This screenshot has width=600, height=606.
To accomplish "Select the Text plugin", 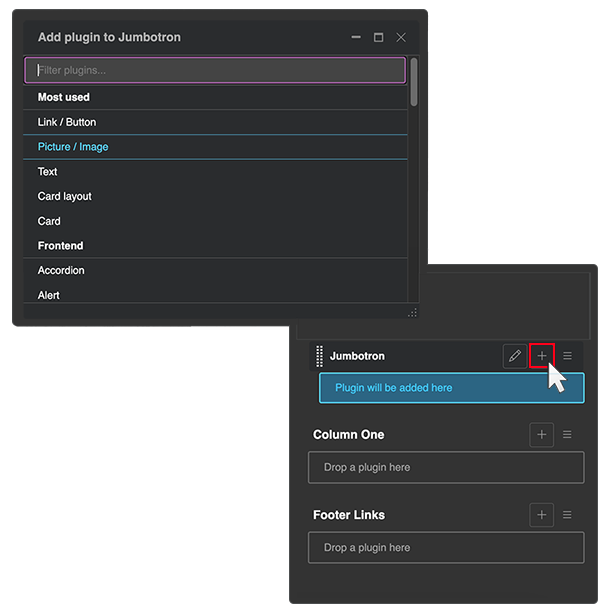I will 48,172.
